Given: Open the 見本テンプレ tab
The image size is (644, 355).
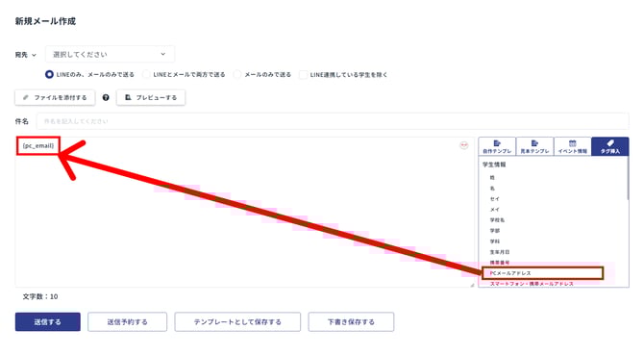Looking at the screenshot, I should (x=534, y=146).
